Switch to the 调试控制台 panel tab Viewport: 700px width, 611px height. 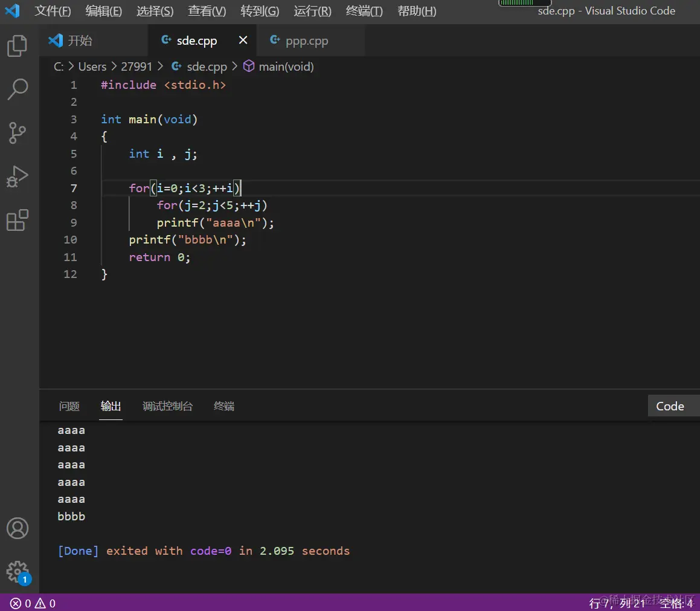[167, 406]
